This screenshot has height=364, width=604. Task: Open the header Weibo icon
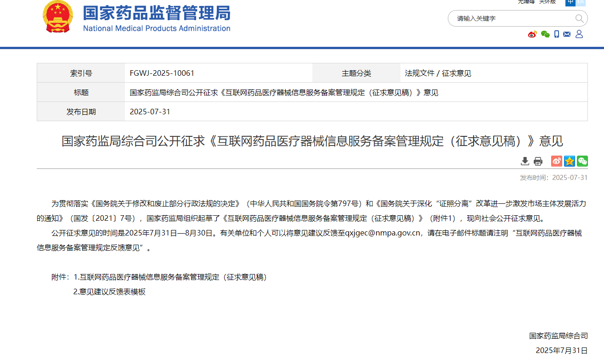pos(532,34)
